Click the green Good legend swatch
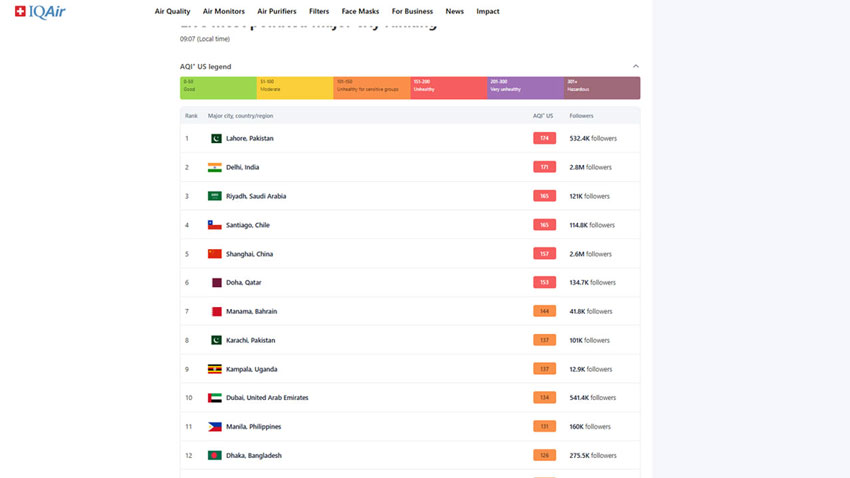This screenshot has width=850, height=478. [x=218, y=88]
